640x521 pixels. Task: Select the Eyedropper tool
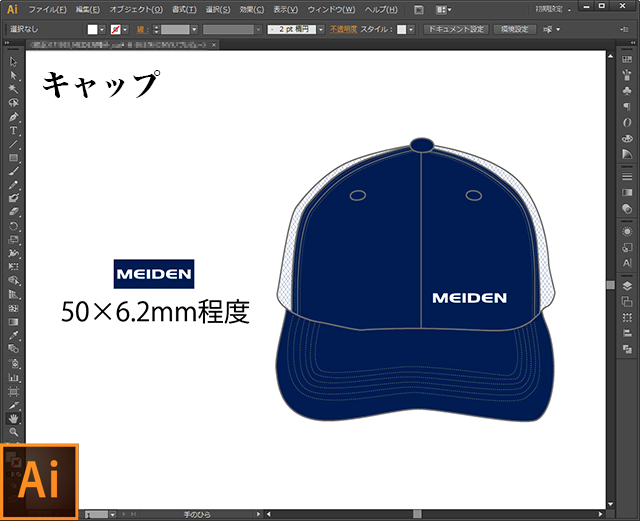pyautogui.click(x=13, y=335)
